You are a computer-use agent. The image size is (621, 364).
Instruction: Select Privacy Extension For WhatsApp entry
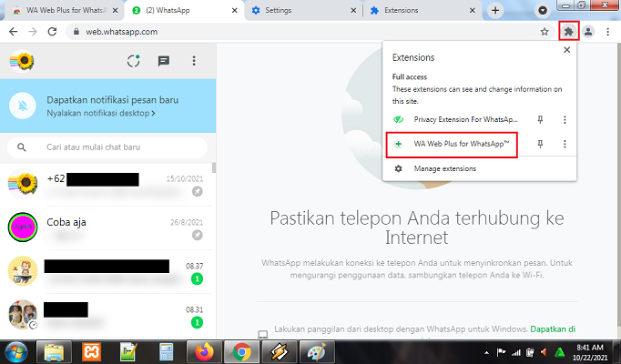click(x=455, y=119)
